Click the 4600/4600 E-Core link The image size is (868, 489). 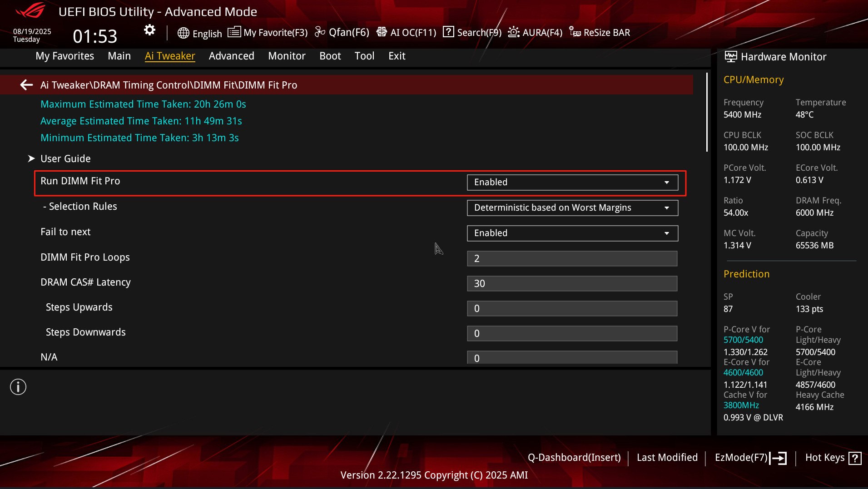pyautogui.click(x=743, y=372)
